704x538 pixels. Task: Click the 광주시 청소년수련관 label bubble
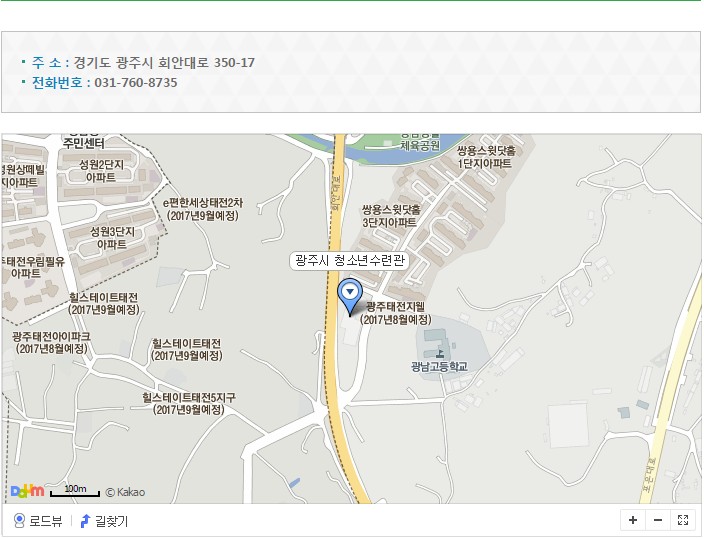[x=350, y=260]
